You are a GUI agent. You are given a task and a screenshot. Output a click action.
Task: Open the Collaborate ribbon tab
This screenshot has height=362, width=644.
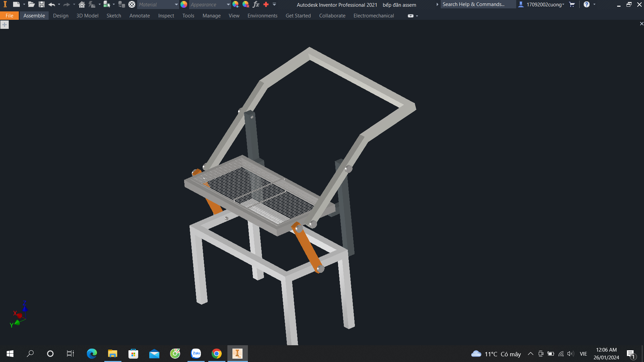(x=332, y=16)
